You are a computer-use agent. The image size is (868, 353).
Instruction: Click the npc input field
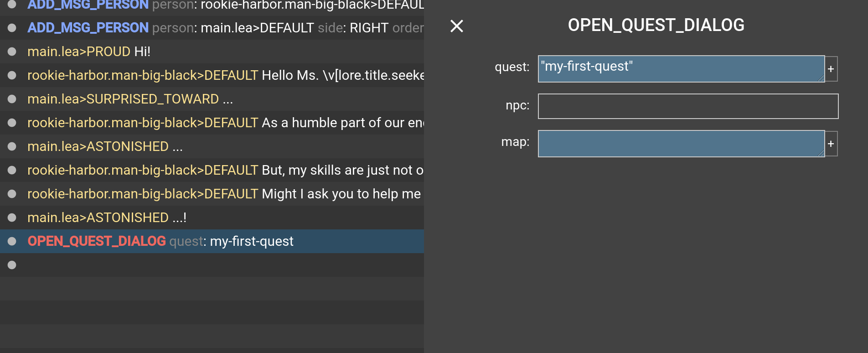(687, 106)
